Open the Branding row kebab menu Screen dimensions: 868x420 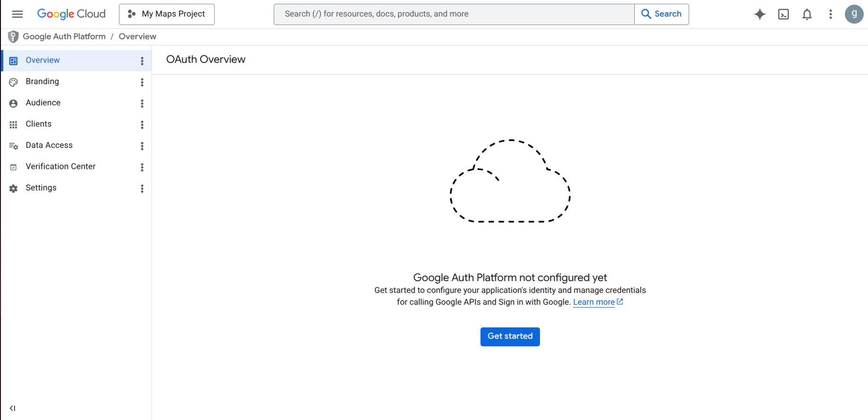coord(142,82)
